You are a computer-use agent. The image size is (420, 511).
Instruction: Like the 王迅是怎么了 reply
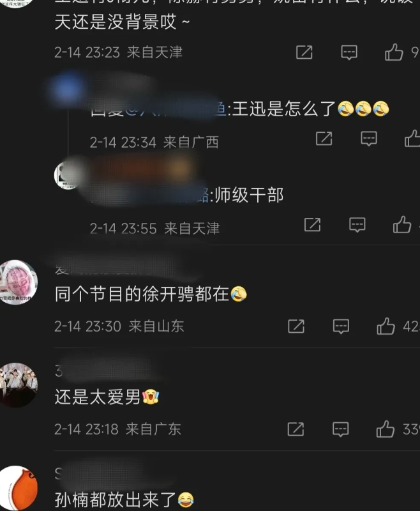[x=412, y=139]
